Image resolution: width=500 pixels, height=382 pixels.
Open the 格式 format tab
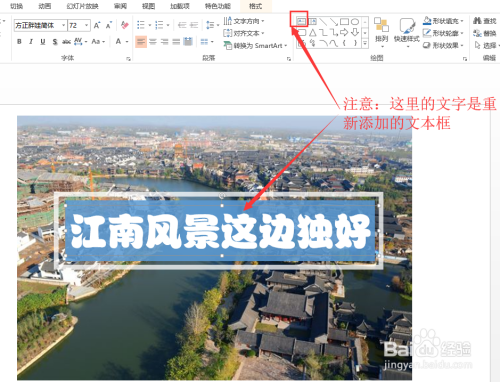(256, 6)
